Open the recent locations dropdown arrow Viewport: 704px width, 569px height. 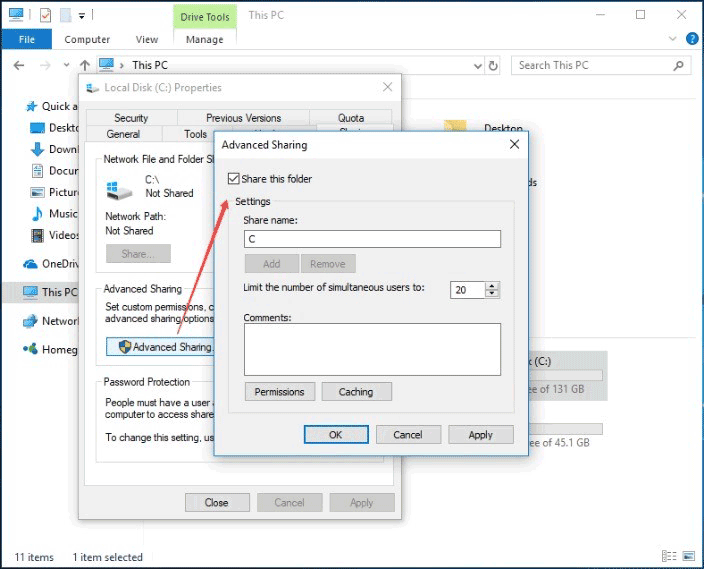pos(66,66)
